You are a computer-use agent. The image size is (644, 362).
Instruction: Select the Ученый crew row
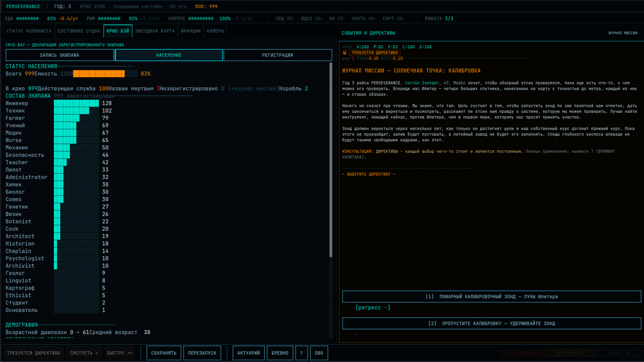tap(58, 126)
